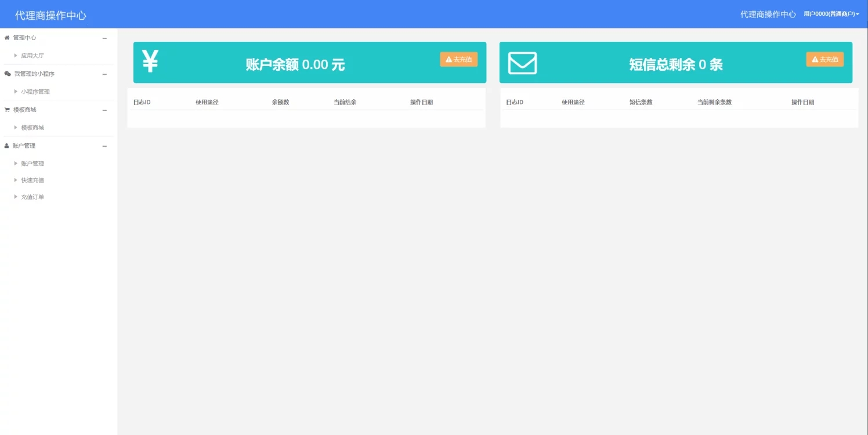This screenshot has width=868, height=435.
Task: Collapse the 管理中心 section with minus sign
Action: pos(104,38)
